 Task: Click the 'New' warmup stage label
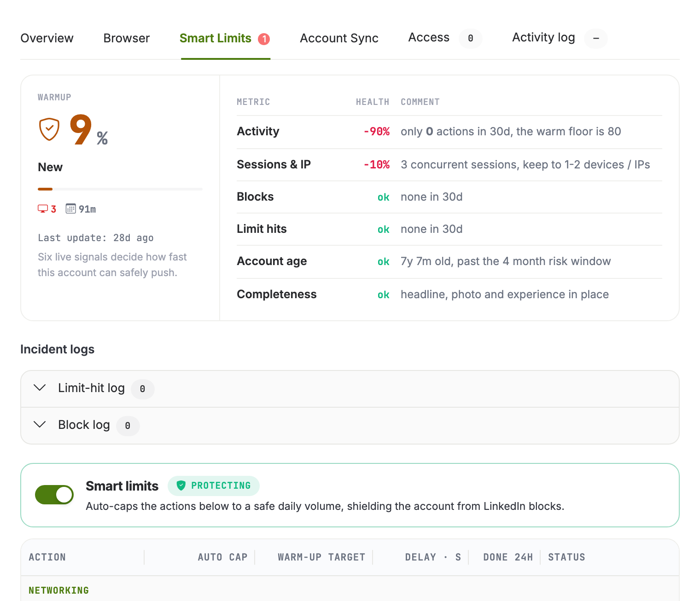tap(50, 167)
